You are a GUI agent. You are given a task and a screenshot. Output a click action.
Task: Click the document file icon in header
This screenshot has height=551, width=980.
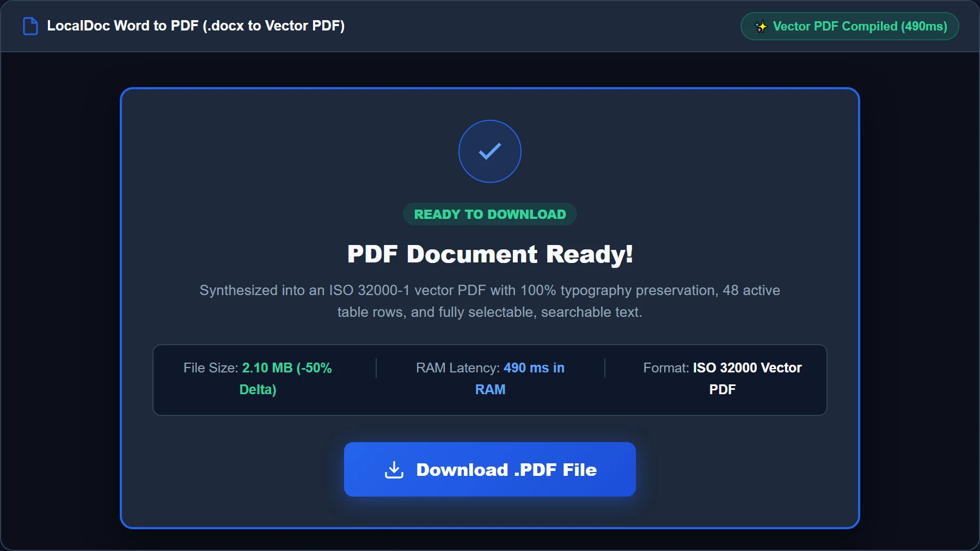[30, 26]
